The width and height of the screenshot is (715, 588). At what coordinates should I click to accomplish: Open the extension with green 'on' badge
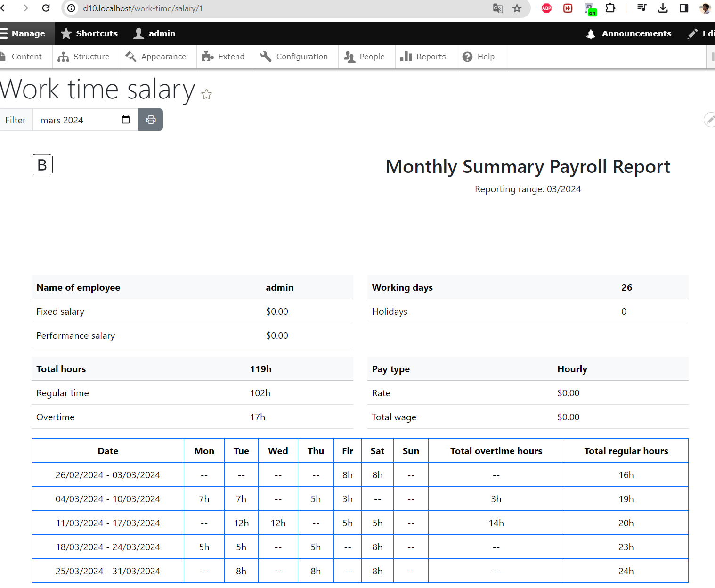[x=590, y=9]
